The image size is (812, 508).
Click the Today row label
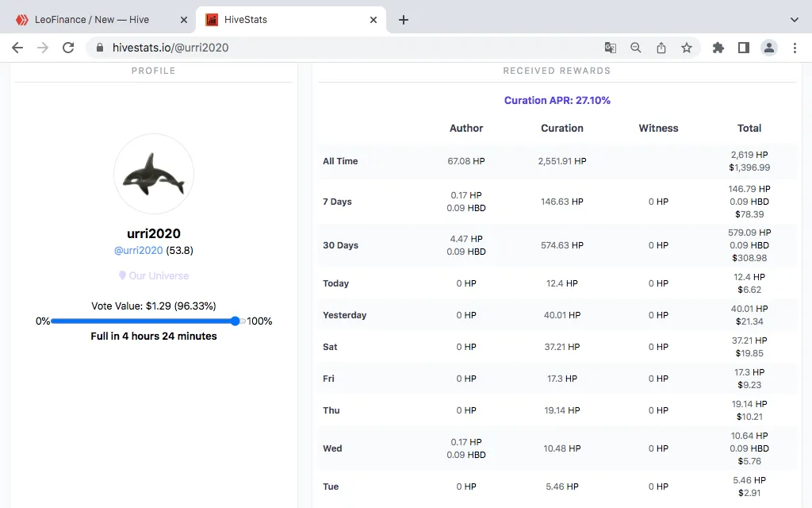click(335, 283)
